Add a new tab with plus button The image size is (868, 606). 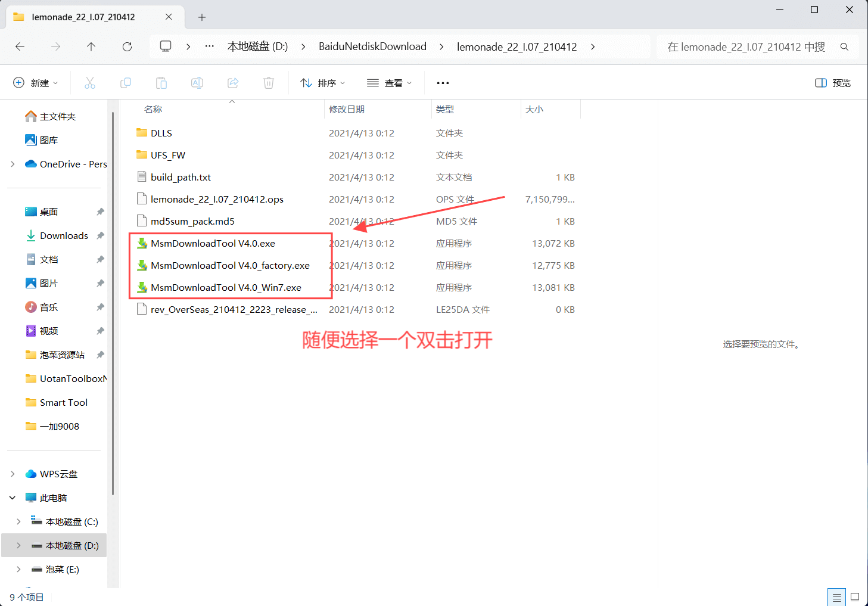click(202, 17)
